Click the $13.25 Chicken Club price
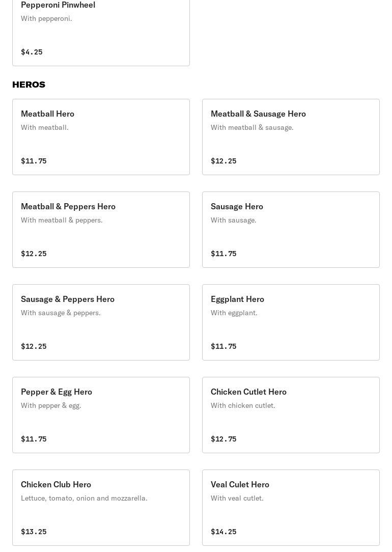This screenshot has height=552, width=392. (x=34, y=532)
